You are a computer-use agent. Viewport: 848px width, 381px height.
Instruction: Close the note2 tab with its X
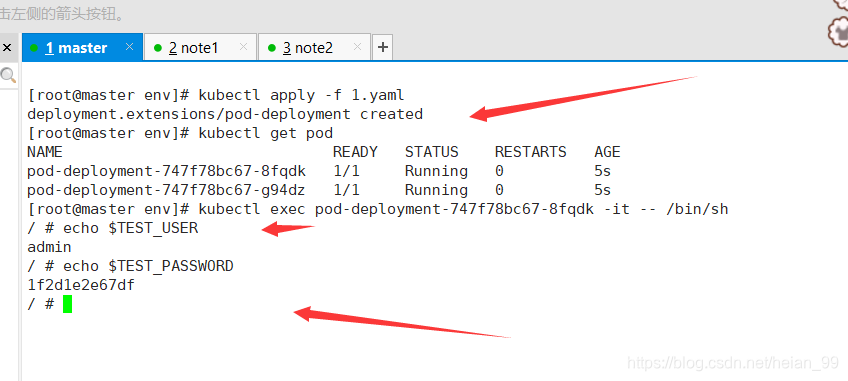357,47
